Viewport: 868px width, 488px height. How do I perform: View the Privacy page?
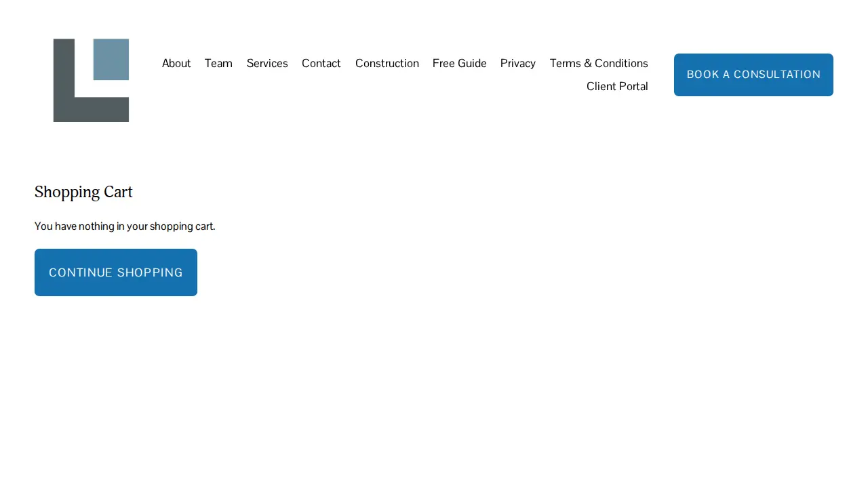518,63
